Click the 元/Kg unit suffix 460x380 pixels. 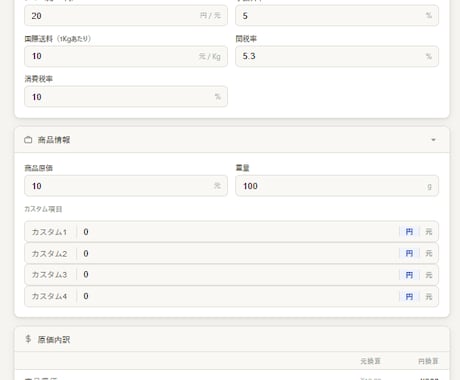(210, 56)
